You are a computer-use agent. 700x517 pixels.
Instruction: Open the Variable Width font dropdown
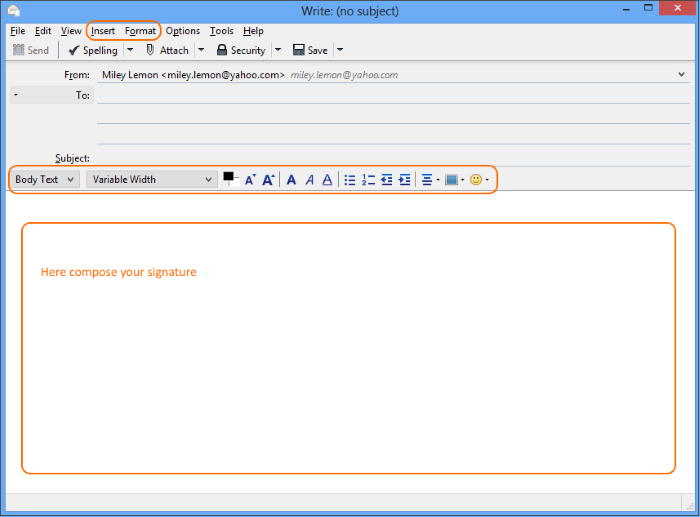[x=152, y=179]
